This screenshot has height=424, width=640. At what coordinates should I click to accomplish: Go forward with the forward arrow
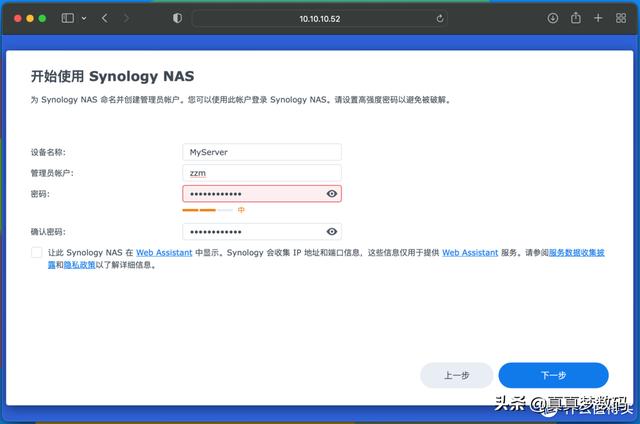tap(126, 18)
